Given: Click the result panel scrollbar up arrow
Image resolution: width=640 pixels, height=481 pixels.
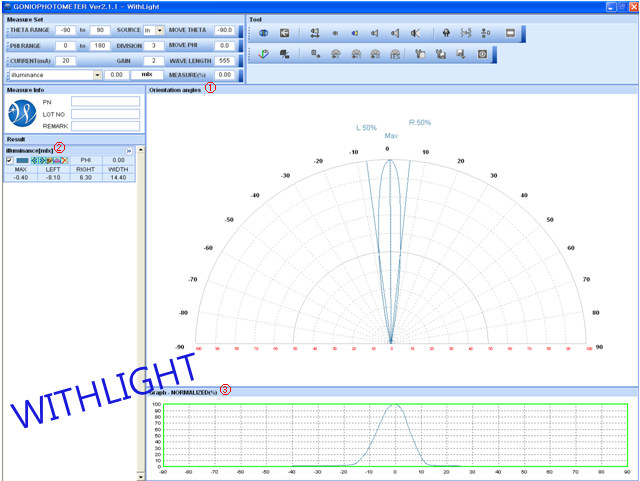Looking at the screenshot, I should coord(141,150).
